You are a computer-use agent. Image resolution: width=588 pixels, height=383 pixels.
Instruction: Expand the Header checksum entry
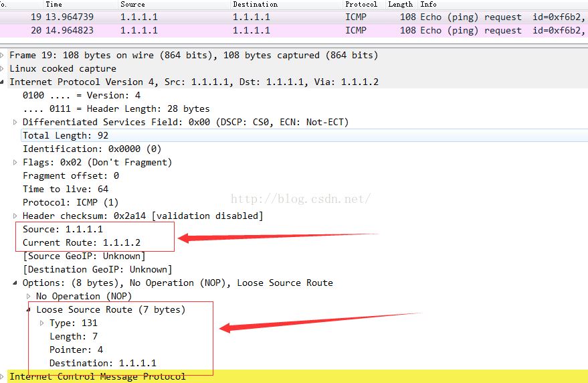15,216
